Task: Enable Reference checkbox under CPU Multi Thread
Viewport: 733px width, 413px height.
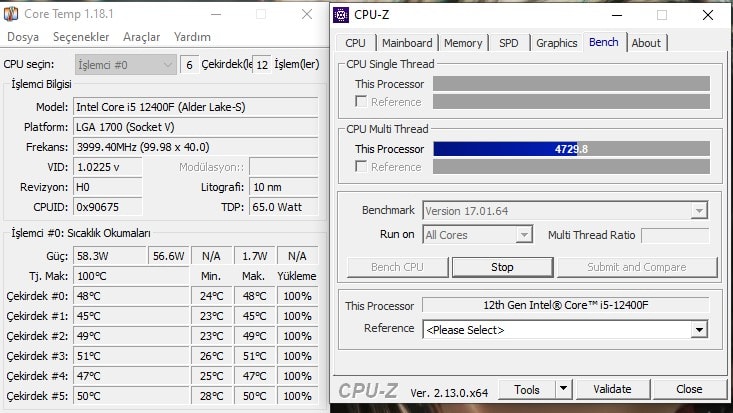Action: tap(360, 167)
